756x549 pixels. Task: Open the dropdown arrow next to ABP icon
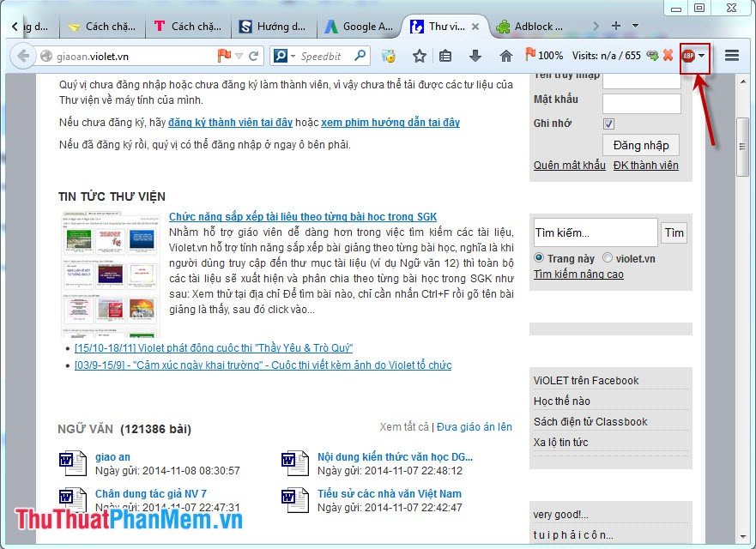702,57
